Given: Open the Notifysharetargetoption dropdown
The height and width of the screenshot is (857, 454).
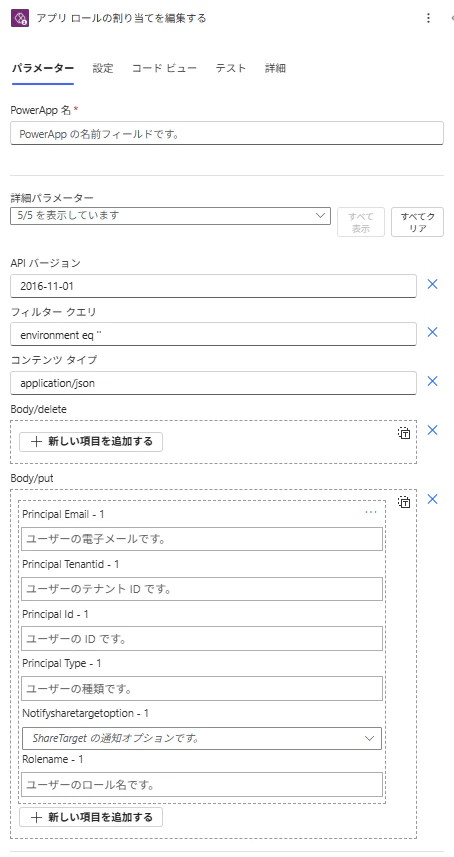Looking at the screenshot, I should tap(202, 738).
